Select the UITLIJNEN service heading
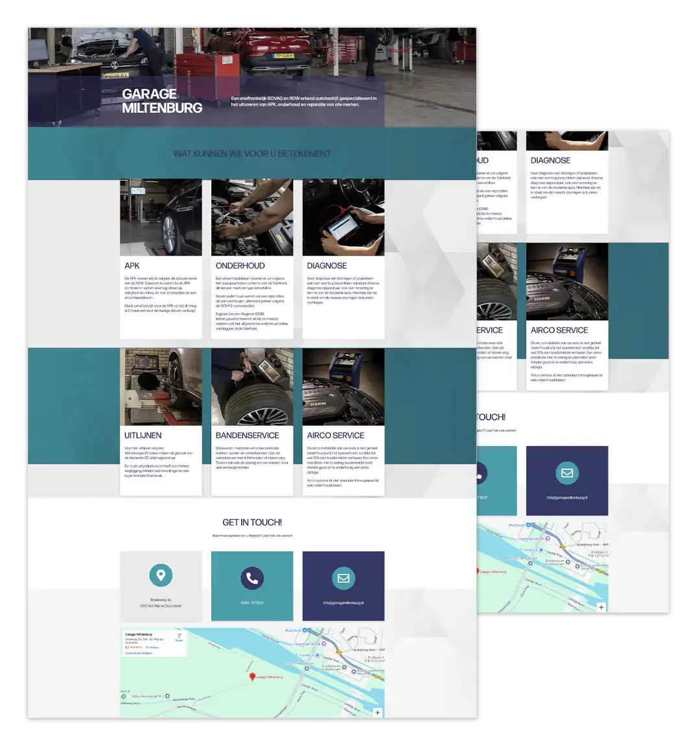 [143, 436]
